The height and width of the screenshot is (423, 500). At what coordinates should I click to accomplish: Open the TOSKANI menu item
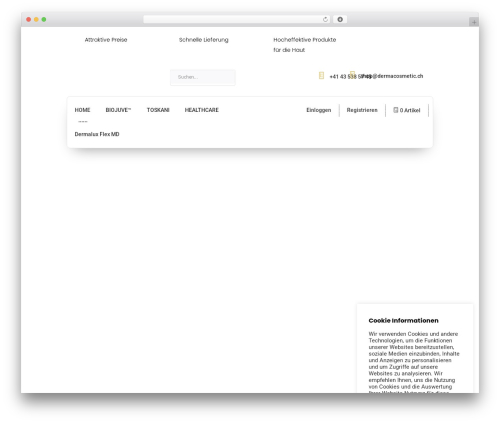[158, 110]
